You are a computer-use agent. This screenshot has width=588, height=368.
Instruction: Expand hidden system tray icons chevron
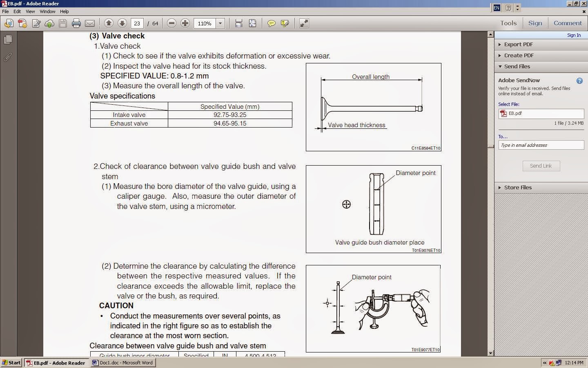[544, 363]
